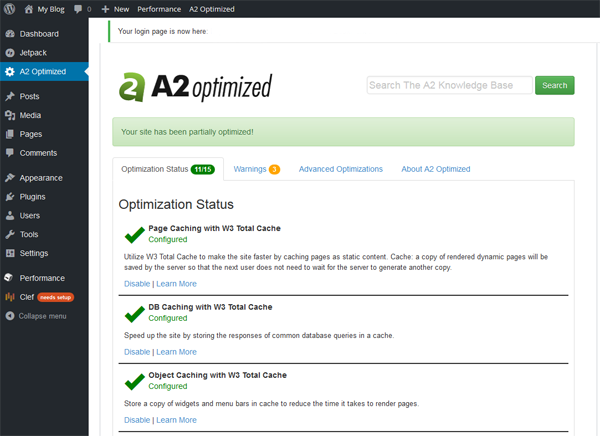
Task: Click the DB Caching green checkmark
Action: point(135,313)
